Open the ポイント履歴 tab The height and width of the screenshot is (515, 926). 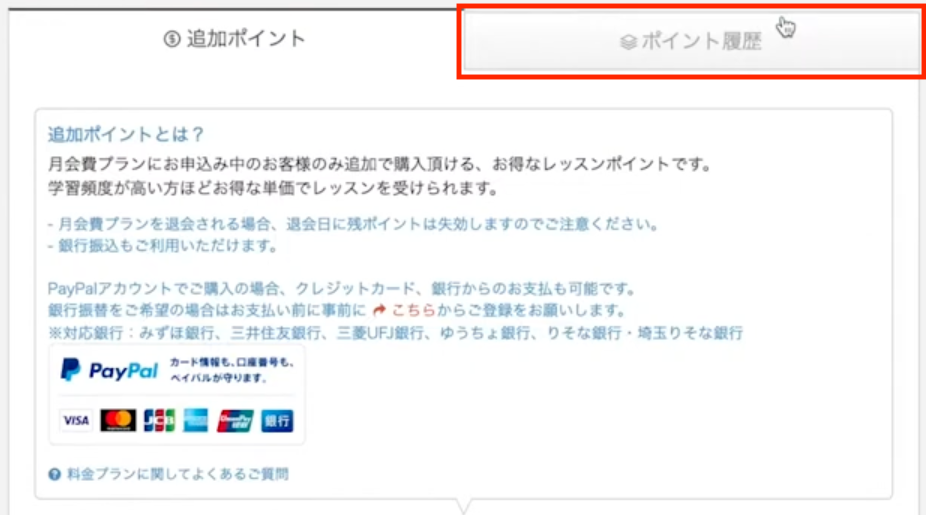(x=692, y=41)
